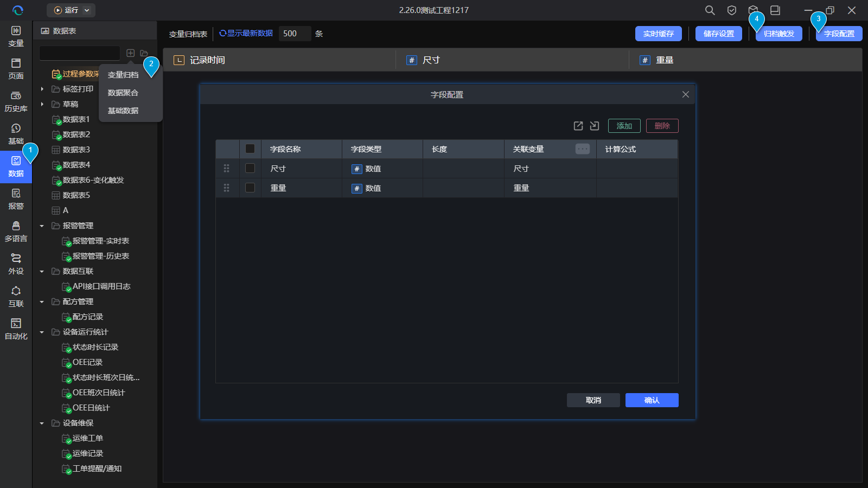Click the import icon in 字段配置 dialog

pyautogui.click(x=595, y=126)
